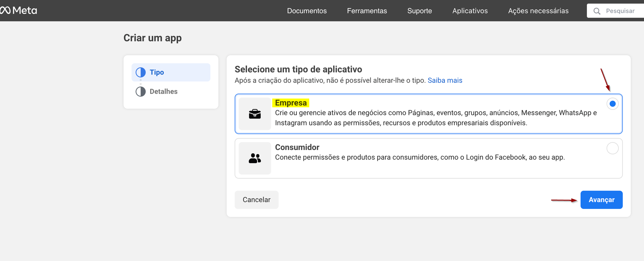The image size is (644, 261).
Task: Open the Ferramentas menu
Action: click(367, 11)
